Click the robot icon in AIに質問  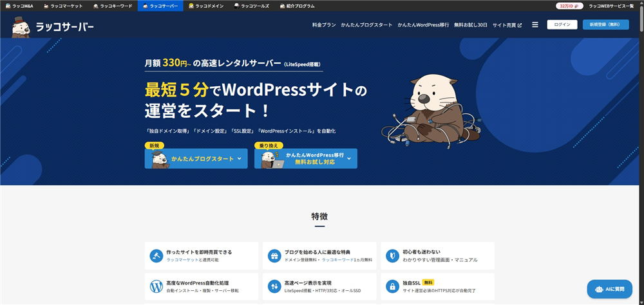click(x=600, y=289)
